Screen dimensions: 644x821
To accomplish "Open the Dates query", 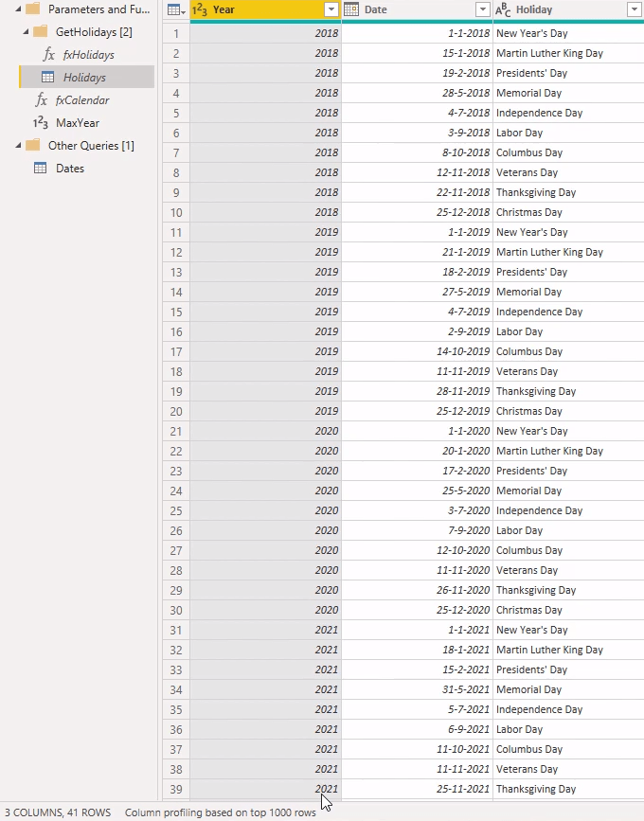I will (x=70, y=169).
